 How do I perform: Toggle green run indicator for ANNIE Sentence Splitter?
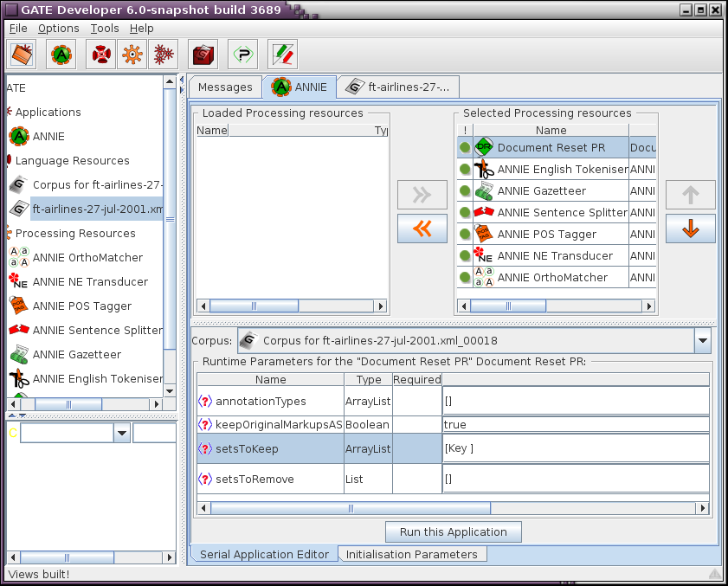pos(465,212)
